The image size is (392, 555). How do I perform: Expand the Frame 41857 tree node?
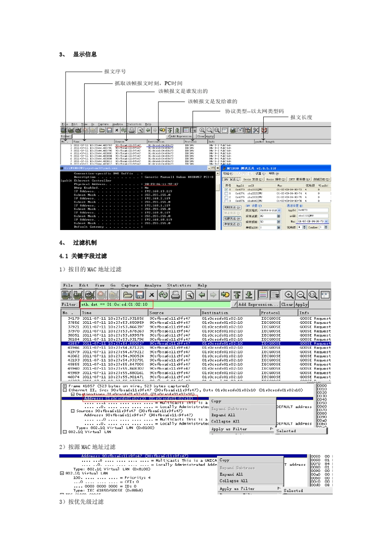(65, 386)
